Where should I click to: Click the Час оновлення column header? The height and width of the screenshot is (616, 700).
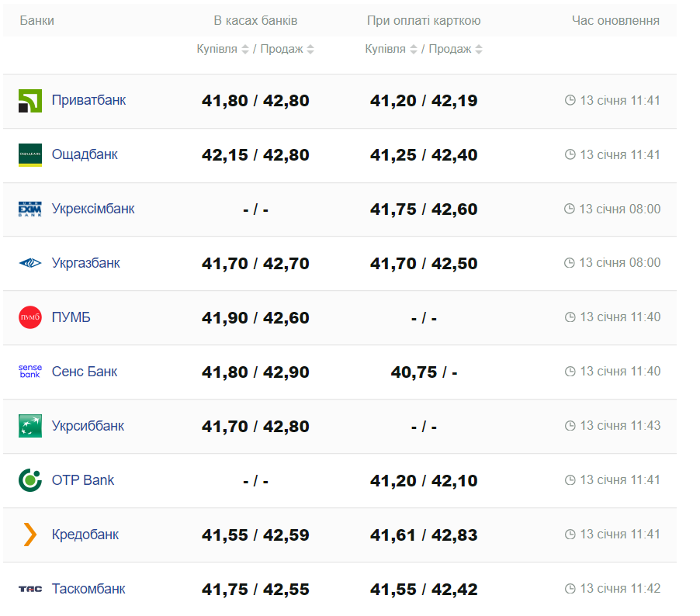615,21
